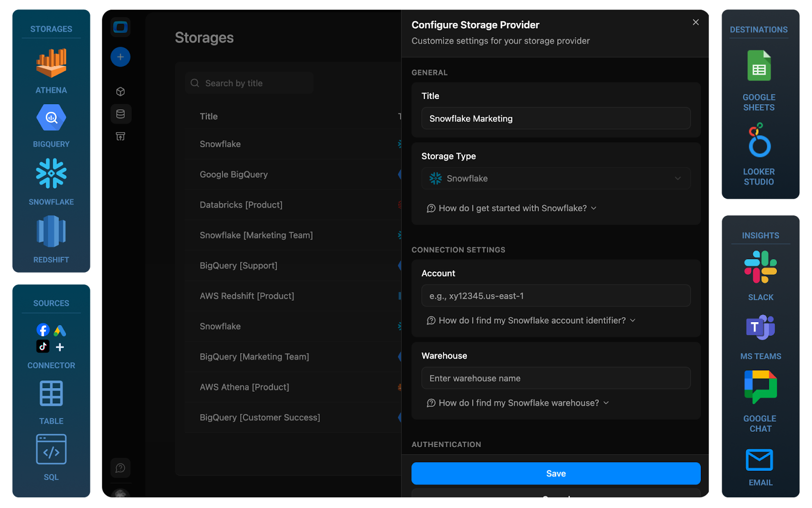
Task: Open the help chat bubble icon
Action: coord(120,468)
